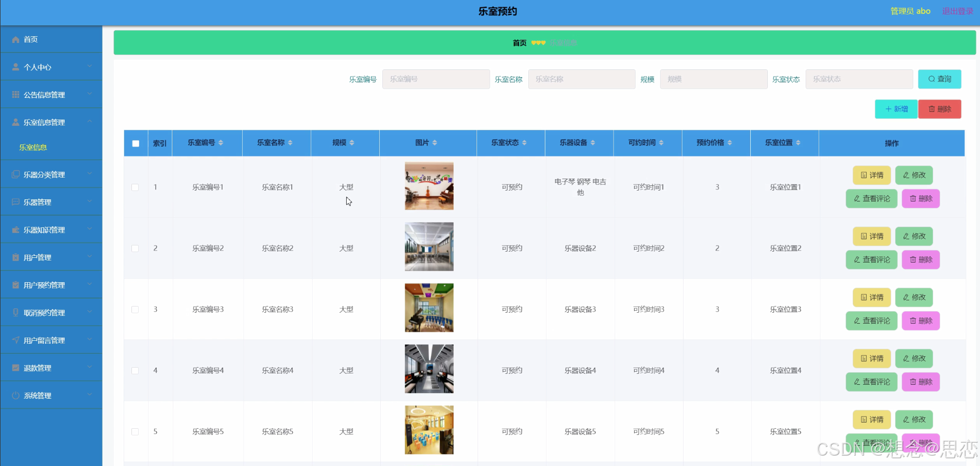Click the paper-plane icon beside 用户留言管理
The image size is (980, 466).
click(x=16, y=340)
